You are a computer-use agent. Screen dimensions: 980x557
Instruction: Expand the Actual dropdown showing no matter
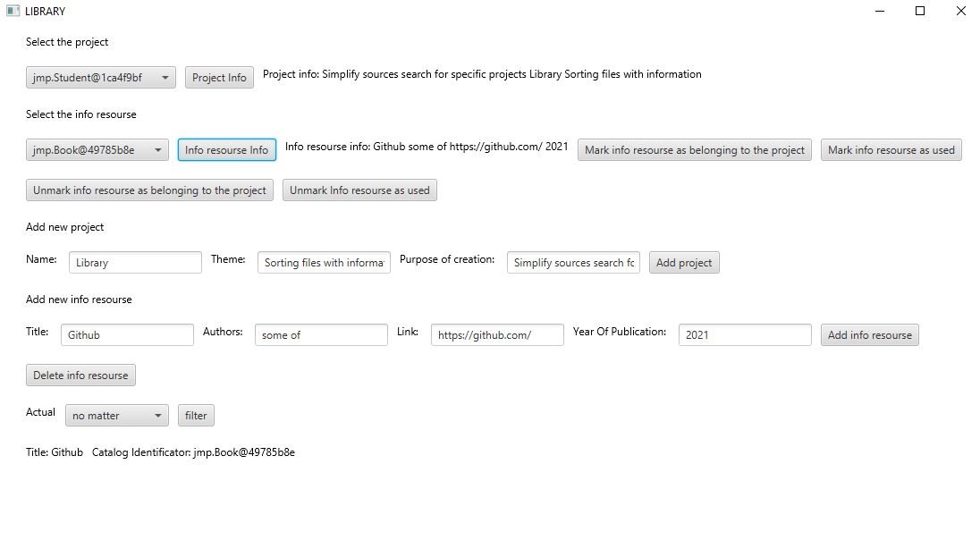pyautogui.click(x=117, y=416)
